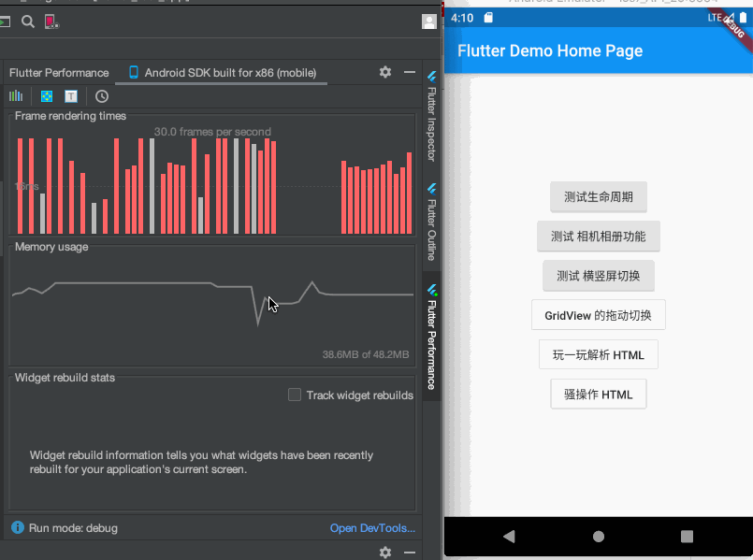
Task: Tap the 玩一玩解析 HTML button
Action: click(599, 354)
